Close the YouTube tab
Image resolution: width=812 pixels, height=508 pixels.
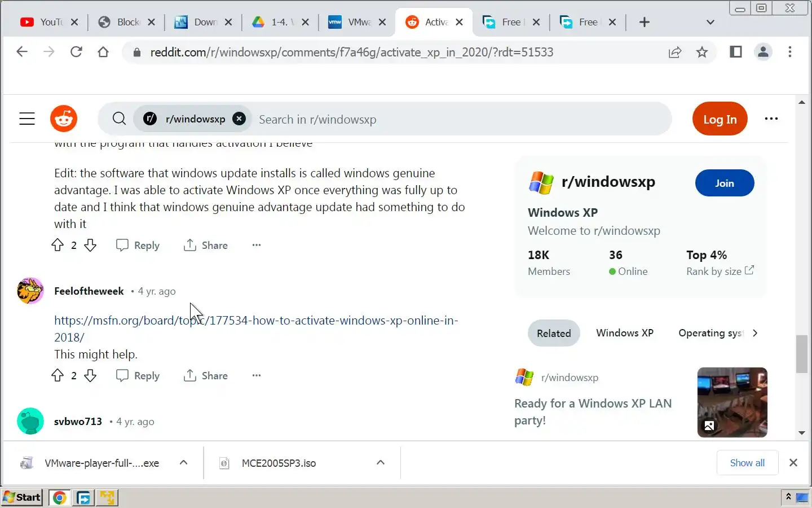(74, 22)
